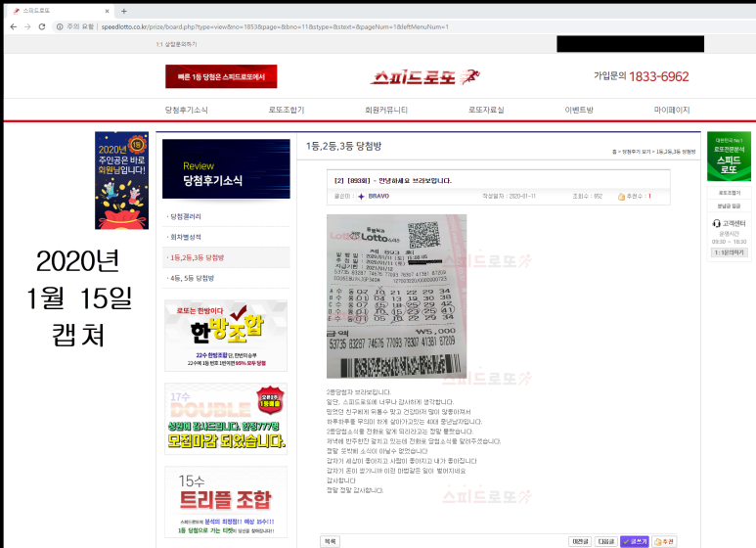This screenshot has height=548, width=756.
Task: Click the 고객센터 headset icon
Action: (x=717, y=223)
